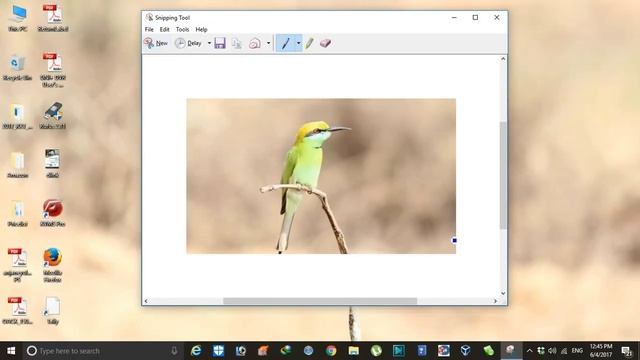
Task: Select the yellow Highlighter tool
Action: click(x=309, y=43)
